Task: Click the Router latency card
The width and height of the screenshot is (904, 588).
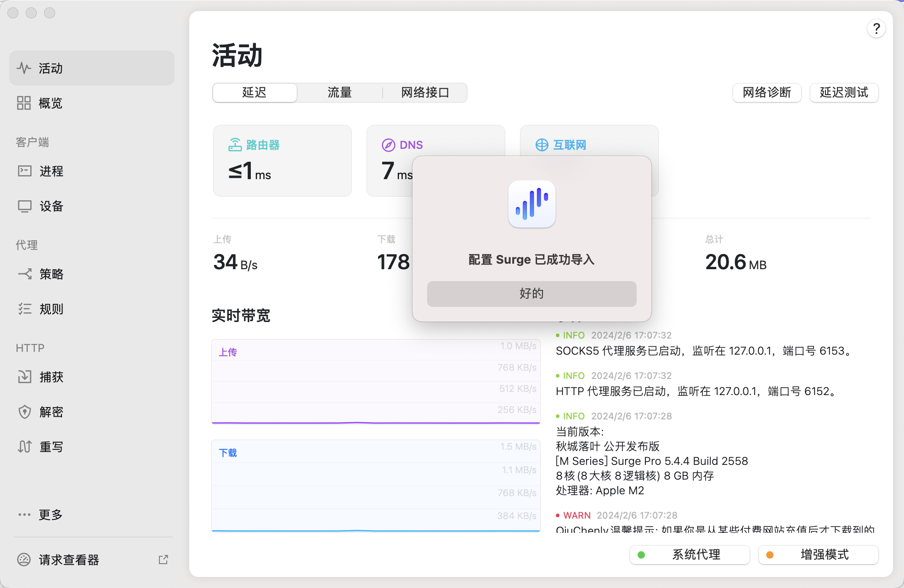Action: click(x=282, y=161)
